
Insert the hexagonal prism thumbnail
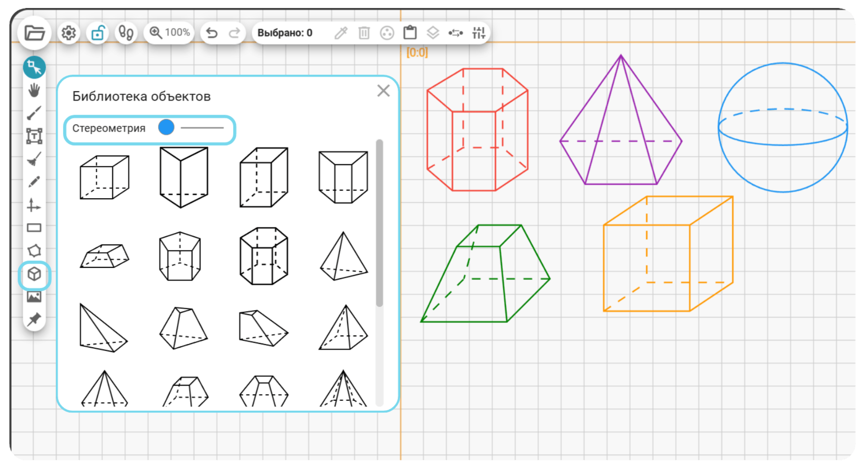coord(264,256)
